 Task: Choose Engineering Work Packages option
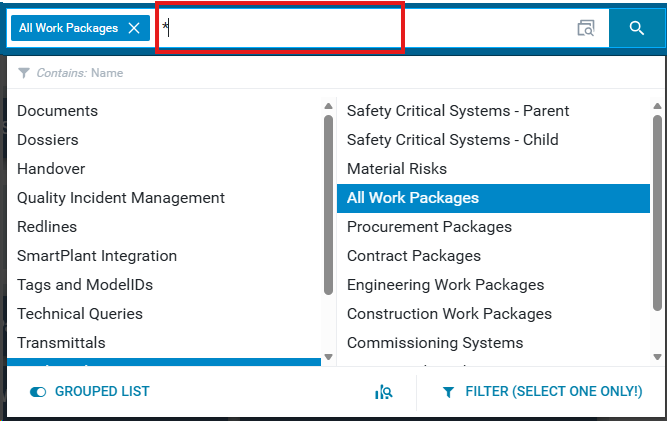tap(445, 285)
